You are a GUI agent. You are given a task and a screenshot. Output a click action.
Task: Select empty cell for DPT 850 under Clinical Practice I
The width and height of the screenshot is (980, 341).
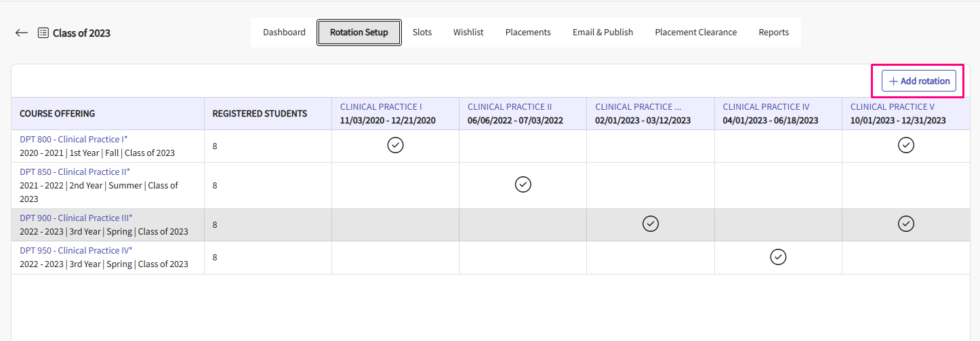click(x=395, y=185)
